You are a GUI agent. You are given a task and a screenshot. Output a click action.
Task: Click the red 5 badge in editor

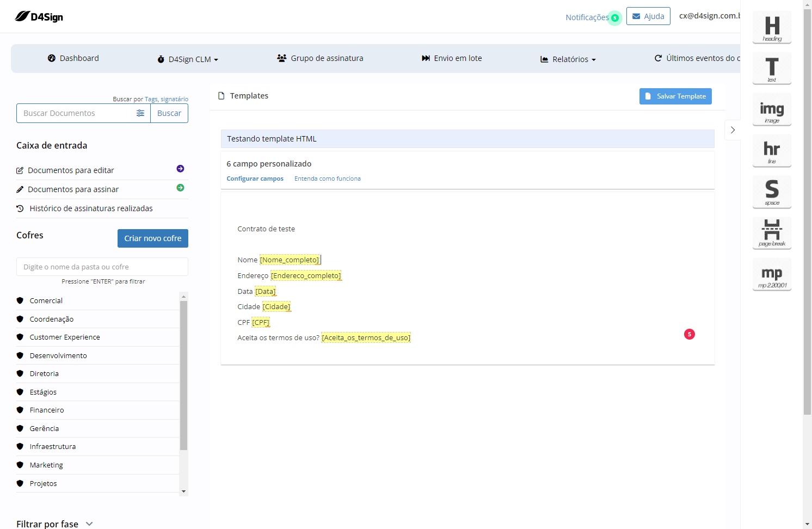click(x=690, y=334)
